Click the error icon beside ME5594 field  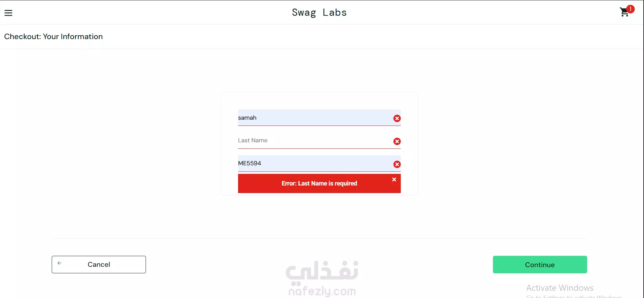[x=397, y=164]
